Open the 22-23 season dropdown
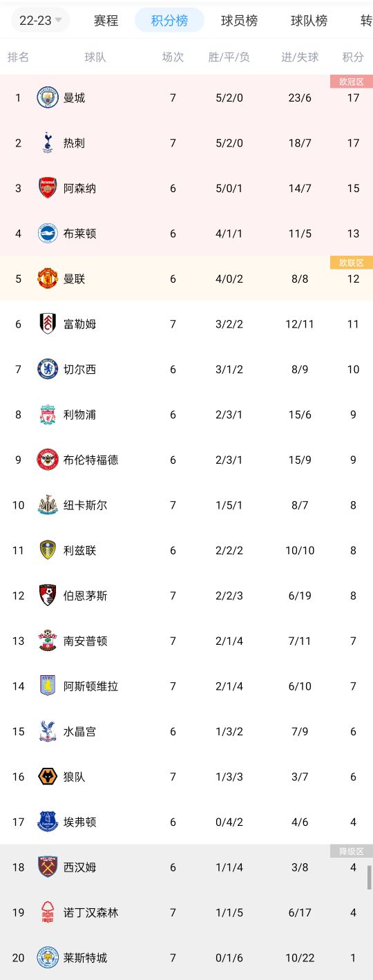Viewport: 373px width, 980px height. [40, 20]
